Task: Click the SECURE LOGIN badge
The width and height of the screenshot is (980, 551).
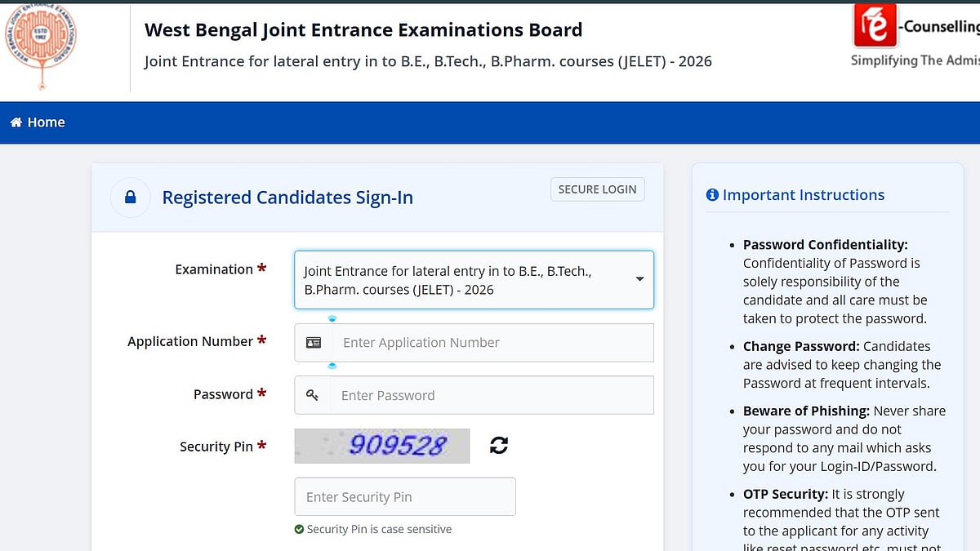Action: tap(597, 189)
